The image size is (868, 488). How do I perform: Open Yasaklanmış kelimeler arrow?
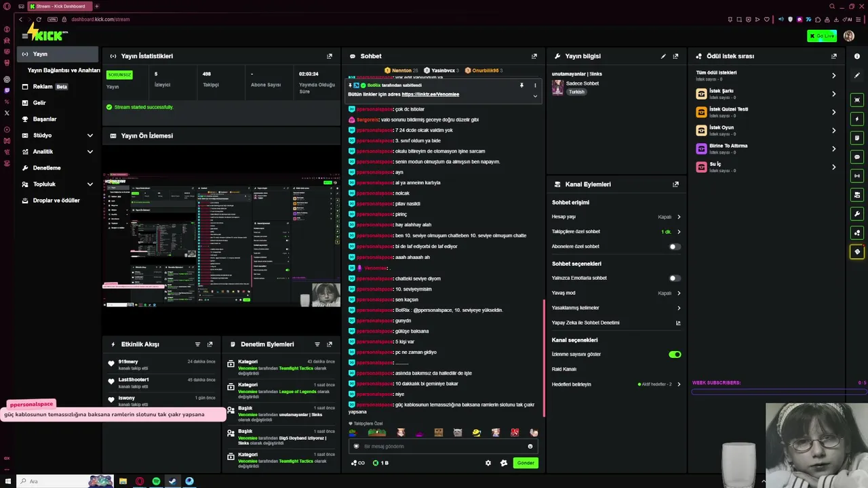[x=679, y=308]
